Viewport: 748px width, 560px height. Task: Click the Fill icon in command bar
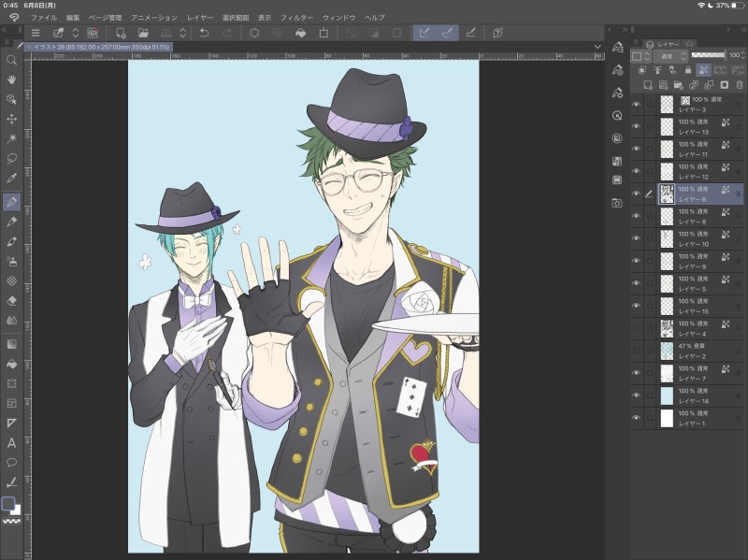pos(300,33)
